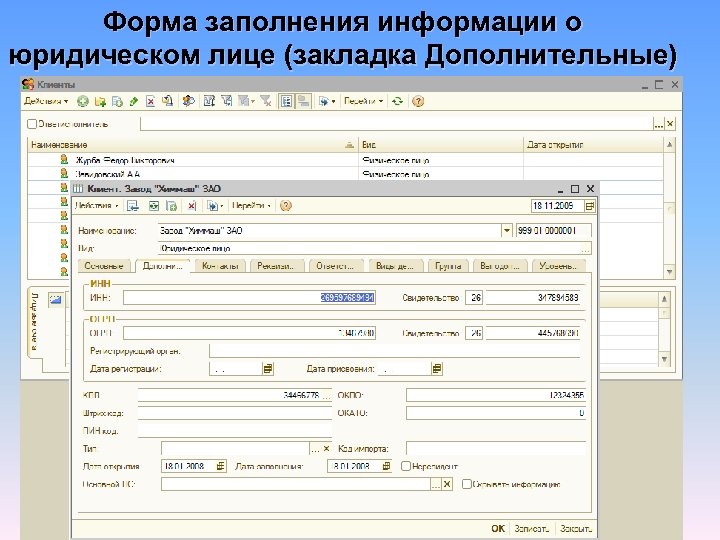Click scroll-down arrow of Клиенты list scrollbar
Viewport: 720px width, 540px height.
click(669, 272)
